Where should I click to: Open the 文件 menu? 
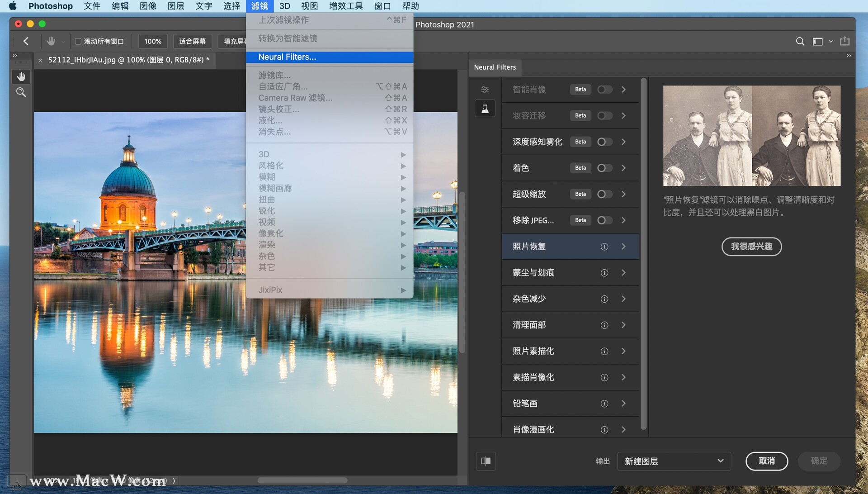(x=92, y=6)
